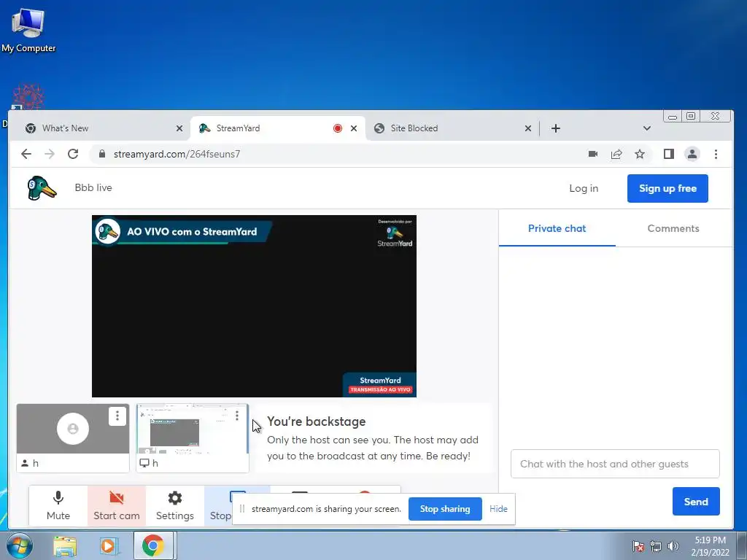Click the taskbar clock showing 5:19 PM

(x=710, y=546)
